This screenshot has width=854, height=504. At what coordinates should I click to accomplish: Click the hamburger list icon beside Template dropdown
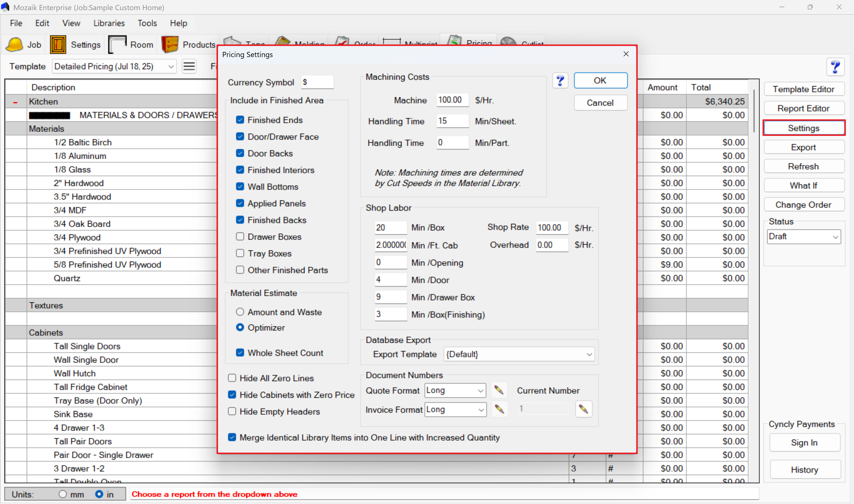pyautogui.click(x=189, y=66)
